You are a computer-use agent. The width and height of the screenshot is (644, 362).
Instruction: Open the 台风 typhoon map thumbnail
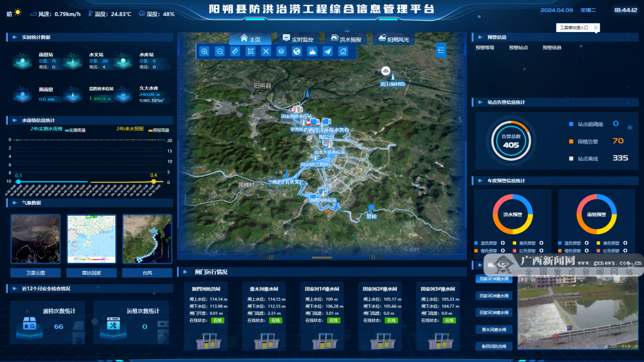tap(147, 239)
